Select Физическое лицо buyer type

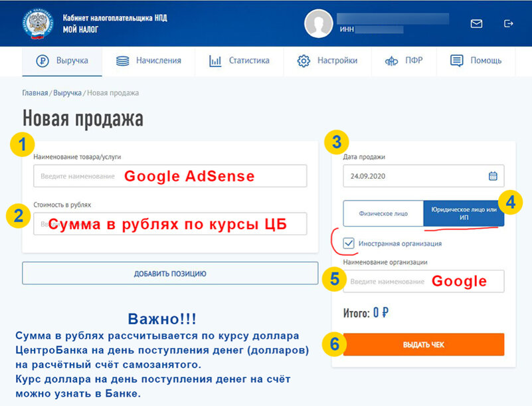point(383,213)
